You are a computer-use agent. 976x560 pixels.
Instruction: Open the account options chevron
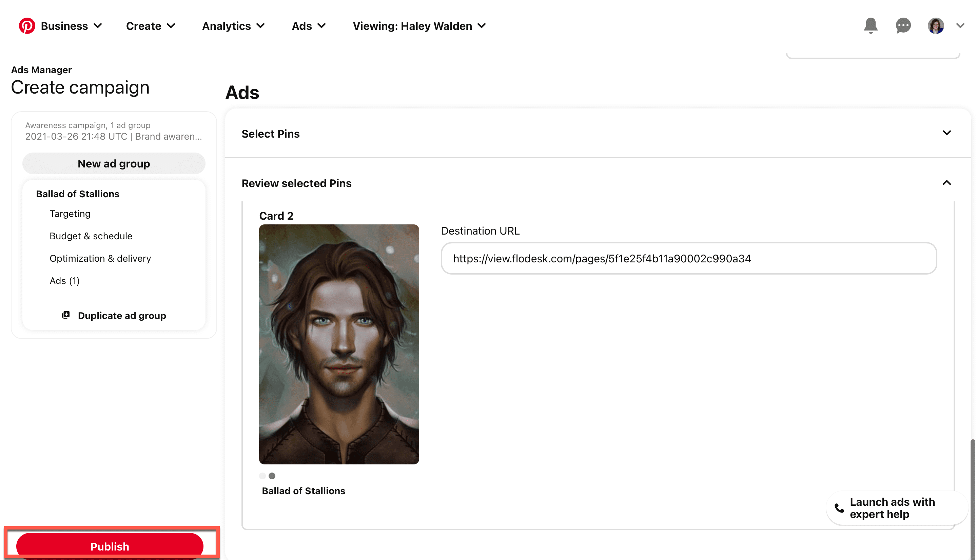(x=960, y=26)
